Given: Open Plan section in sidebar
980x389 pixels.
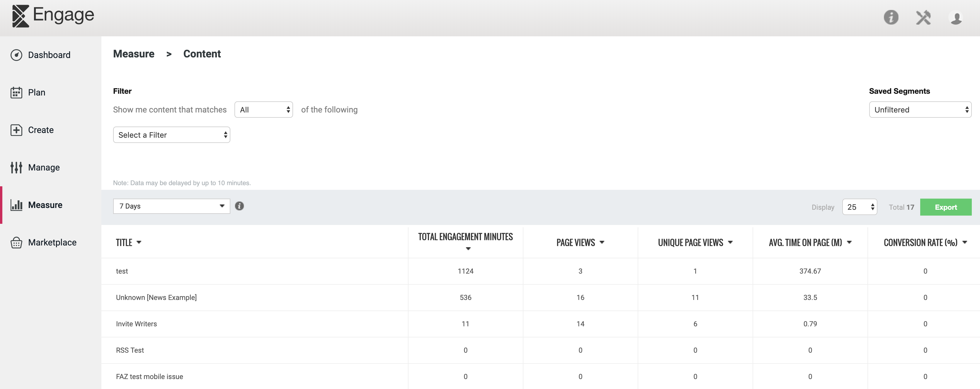Looking at the screenshot, I should (37, 92).
